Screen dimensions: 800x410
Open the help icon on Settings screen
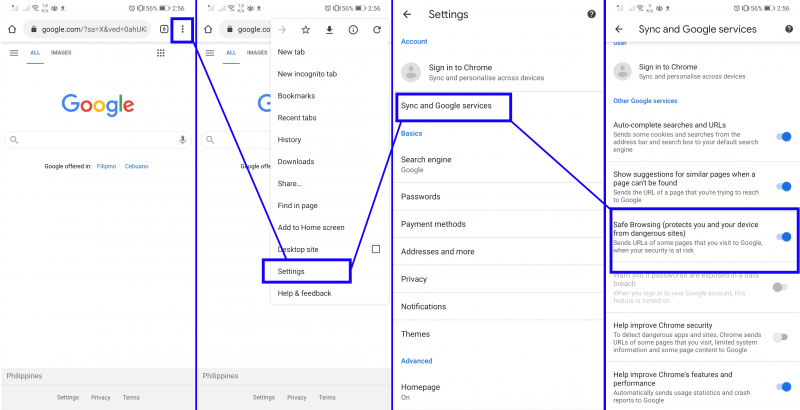point(591,14)
